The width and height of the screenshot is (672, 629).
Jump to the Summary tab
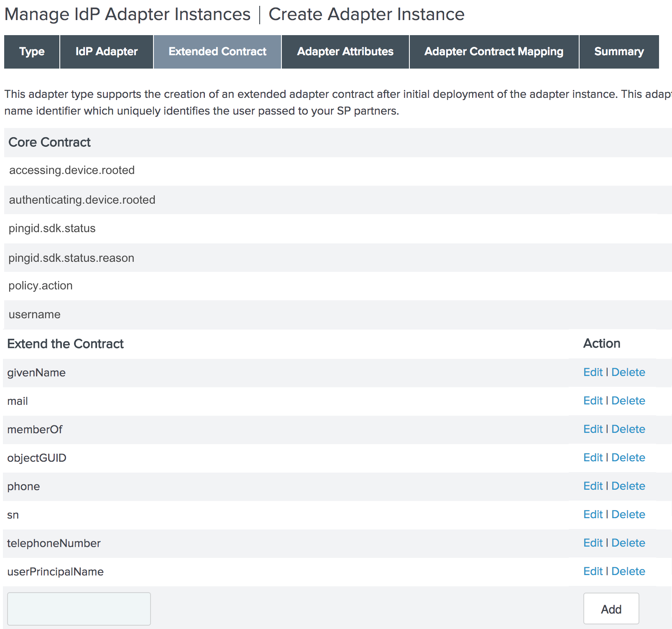pyautogui.click(x=619, y=51)
